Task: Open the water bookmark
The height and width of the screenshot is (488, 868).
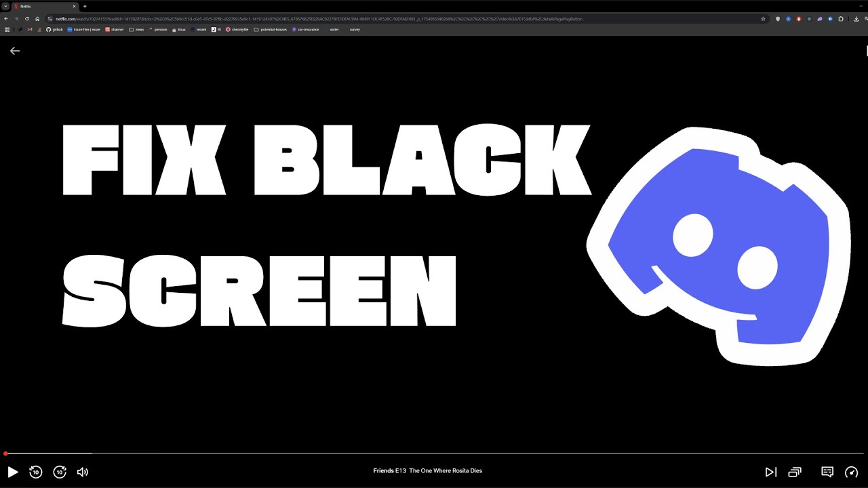Action: 331,30
